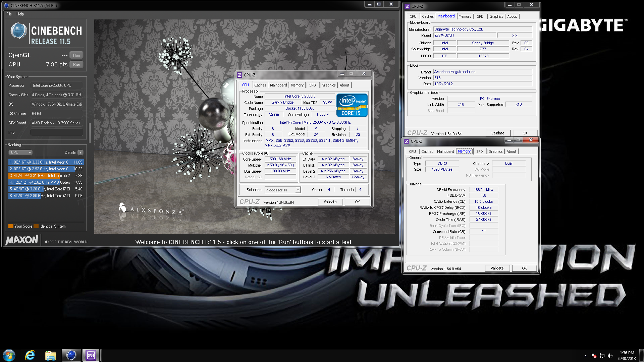Run the OpenGL benchmark
The image size is (644, 362).
[76, 55]
